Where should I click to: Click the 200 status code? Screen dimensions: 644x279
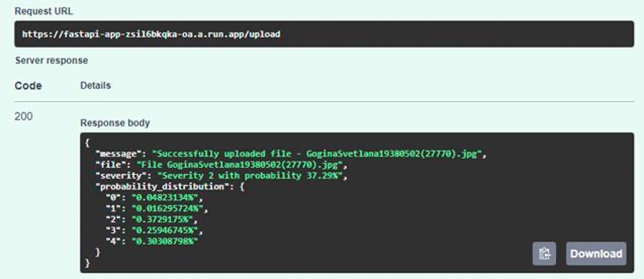tap(23, 117)
